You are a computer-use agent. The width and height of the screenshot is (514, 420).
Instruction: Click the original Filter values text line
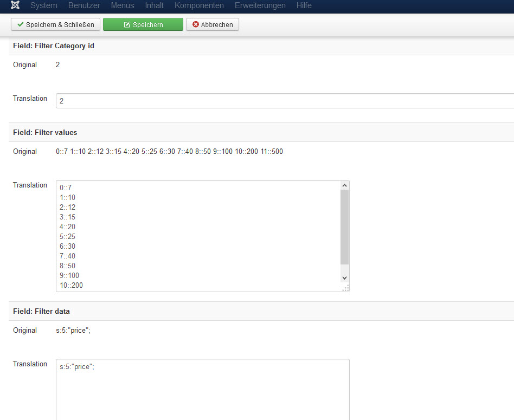coord(170,151)
